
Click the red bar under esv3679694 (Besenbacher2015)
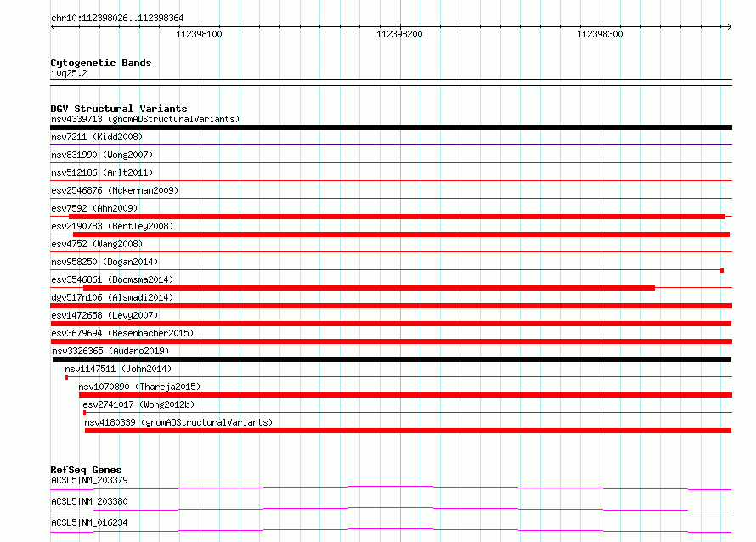pyautogui.click(x=391, y=342)
